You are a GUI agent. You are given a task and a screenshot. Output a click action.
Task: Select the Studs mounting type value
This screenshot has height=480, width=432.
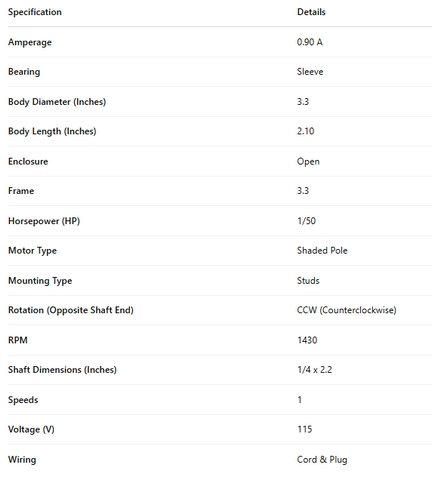pyautogui.click(x=308, y=280)
